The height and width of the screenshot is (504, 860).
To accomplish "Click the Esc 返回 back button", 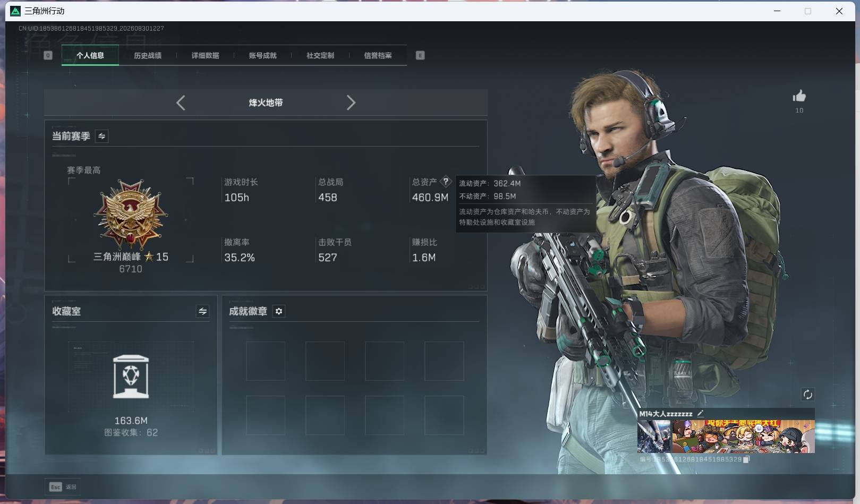I will pos(63,486).
